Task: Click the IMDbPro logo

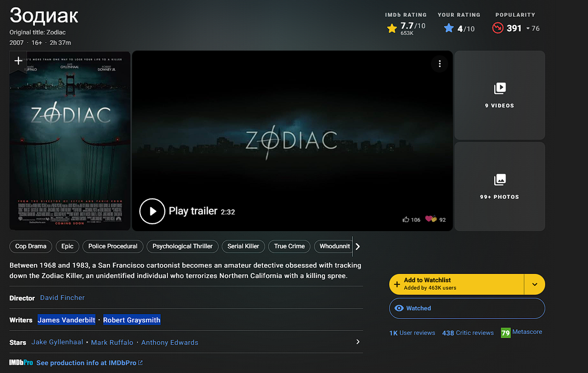Action: (x=21, y=363)
